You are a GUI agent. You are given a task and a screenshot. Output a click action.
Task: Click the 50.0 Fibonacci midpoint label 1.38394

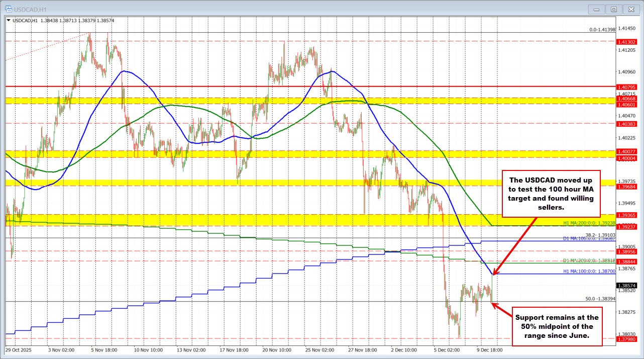601,299
